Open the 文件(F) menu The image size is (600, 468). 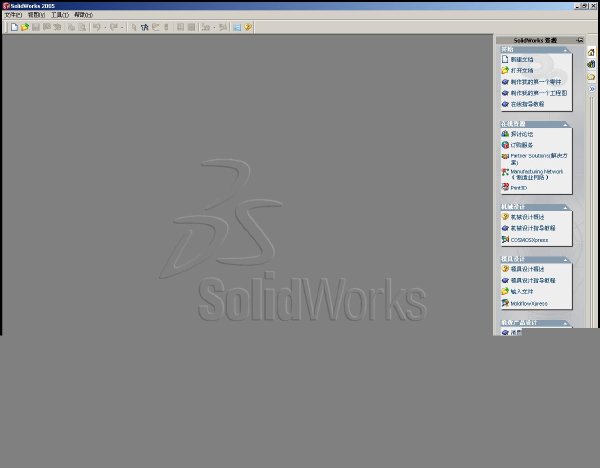13,15
